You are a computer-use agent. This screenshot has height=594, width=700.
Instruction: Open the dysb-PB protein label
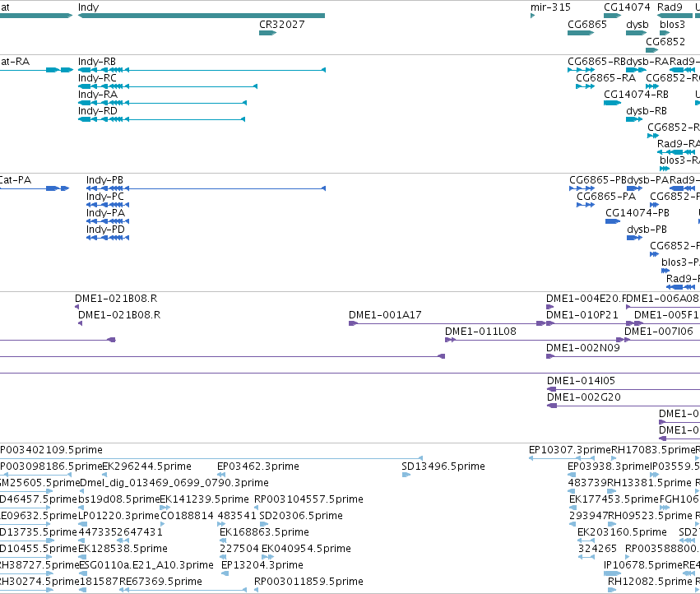coord(647,230)
